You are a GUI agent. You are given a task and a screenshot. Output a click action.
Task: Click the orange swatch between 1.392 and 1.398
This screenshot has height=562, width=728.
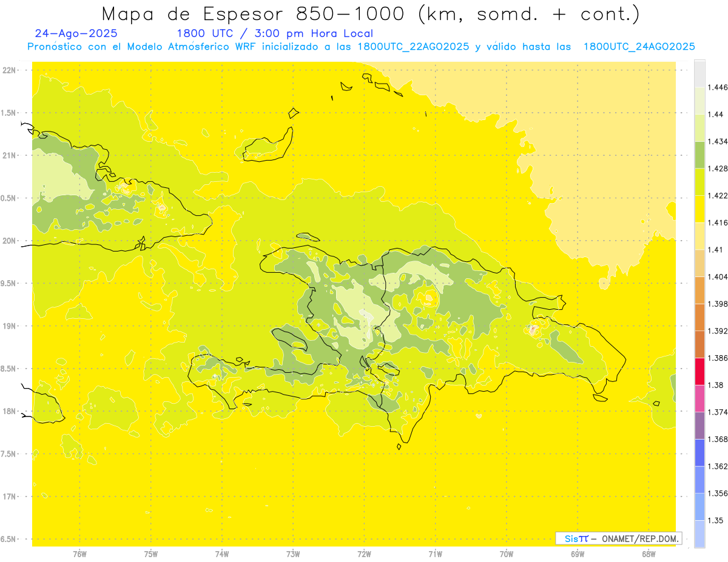coord(699,317)
